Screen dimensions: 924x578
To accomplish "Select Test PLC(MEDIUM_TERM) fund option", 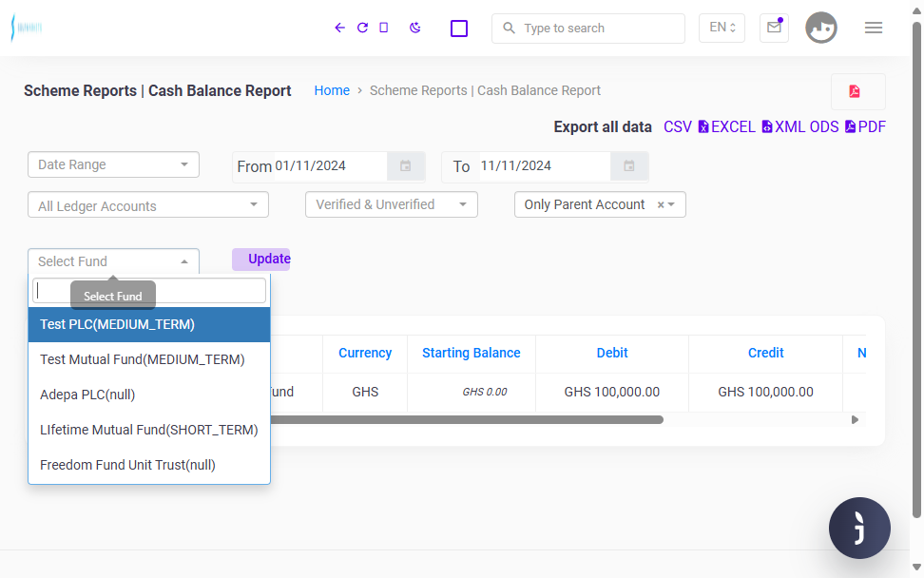I will pos(149,324).
